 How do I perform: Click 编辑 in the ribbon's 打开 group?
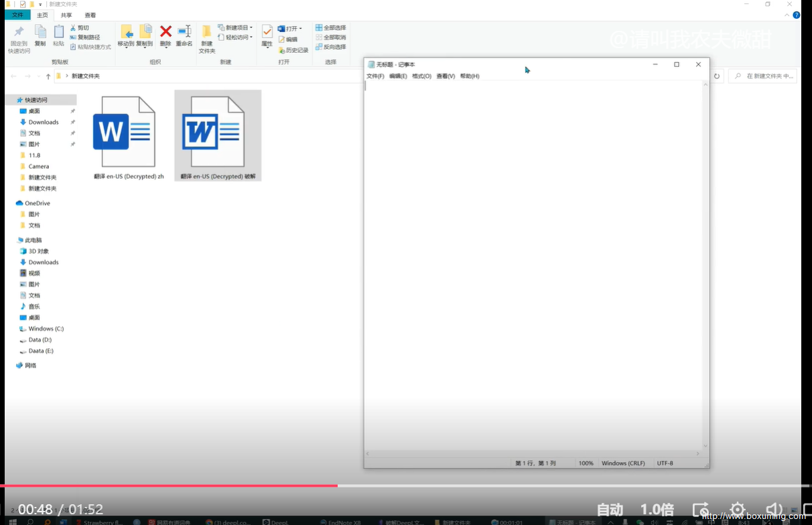288,40
